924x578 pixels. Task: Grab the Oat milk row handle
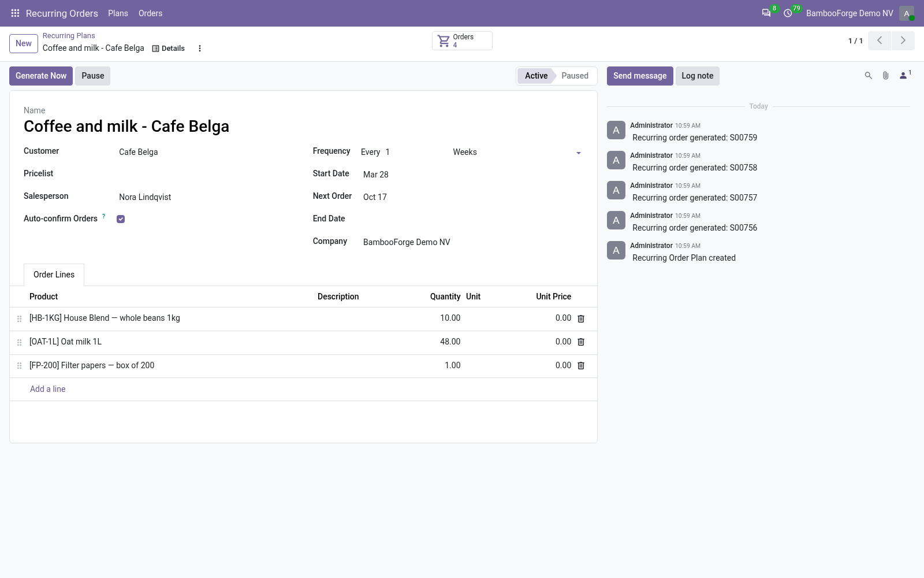[x=19, y=342]
